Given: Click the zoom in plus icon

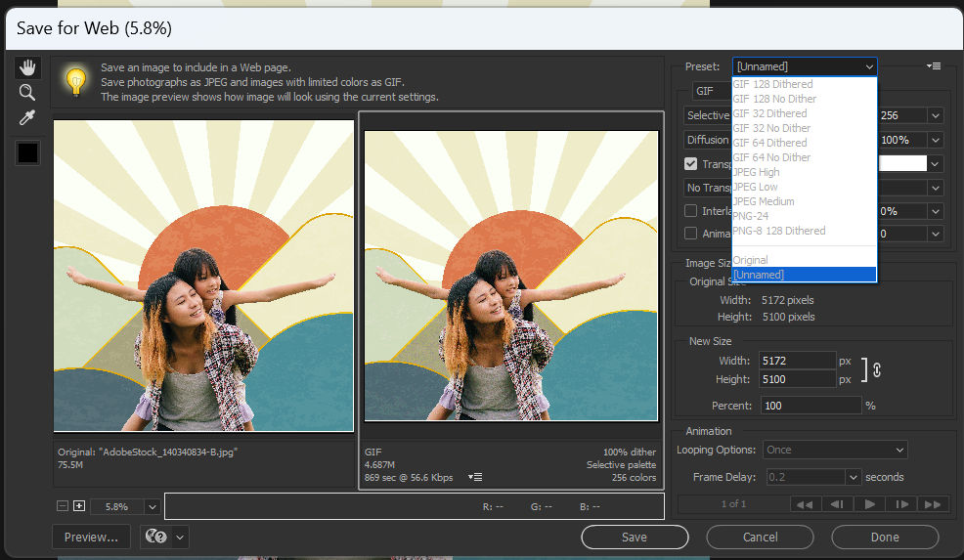Looking at the screenshot, I should pos(79,506).
